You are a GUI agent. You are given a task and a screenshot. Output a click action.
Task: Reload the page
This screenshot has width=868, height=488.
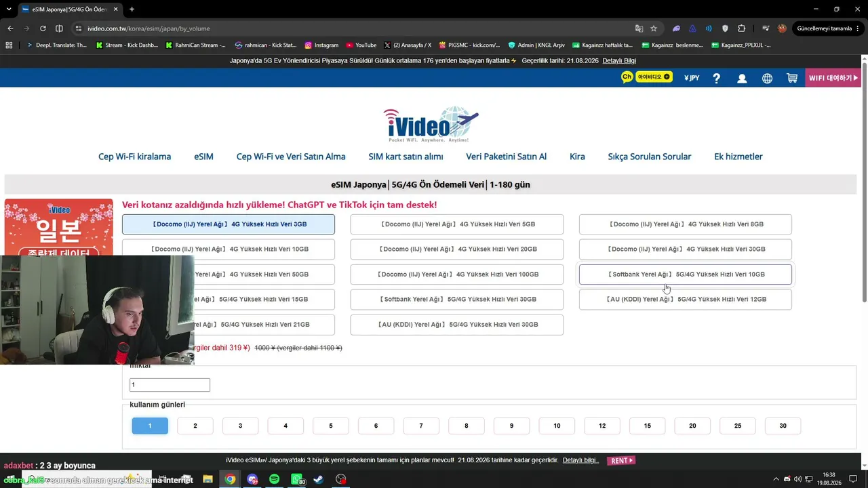43,28
